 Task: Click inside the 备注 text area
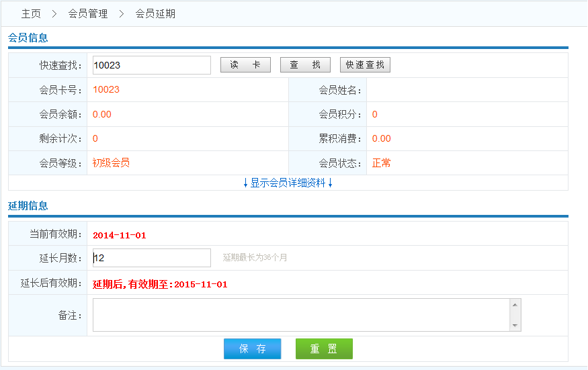301,315
